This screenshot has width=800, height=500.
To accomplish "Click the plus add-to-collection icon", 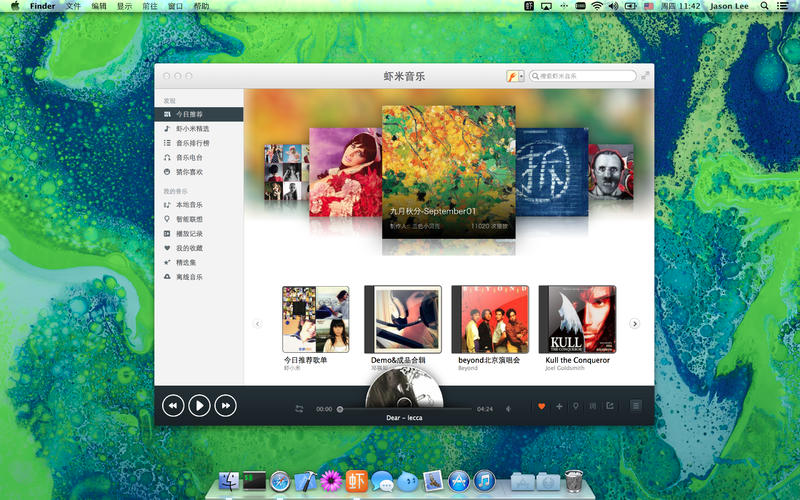I will coord(559,406).
